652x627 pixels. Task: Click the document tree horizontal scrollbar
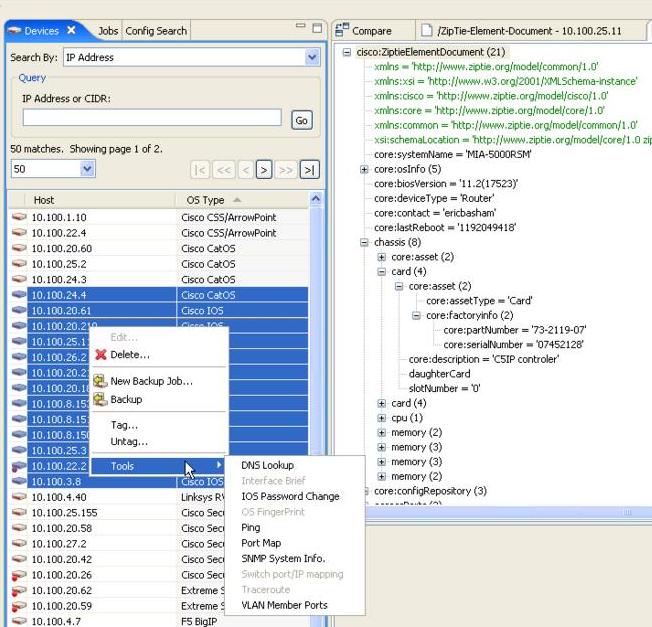tap(507, 513)
